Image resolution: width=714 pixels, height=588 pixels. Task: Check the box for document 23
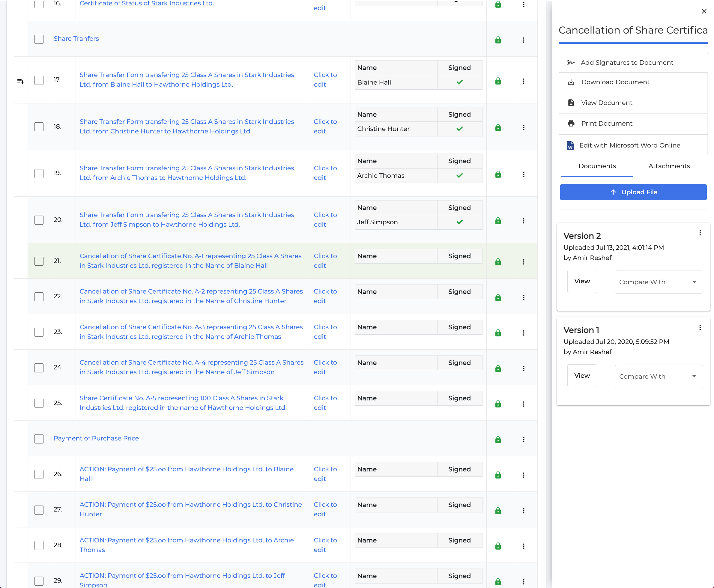[39, 332]
